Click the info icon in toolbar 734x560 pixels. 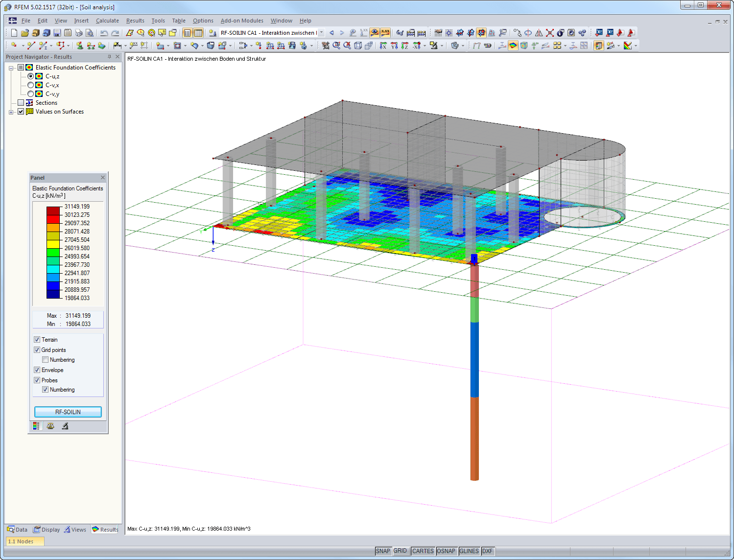(x=561, y=33)
